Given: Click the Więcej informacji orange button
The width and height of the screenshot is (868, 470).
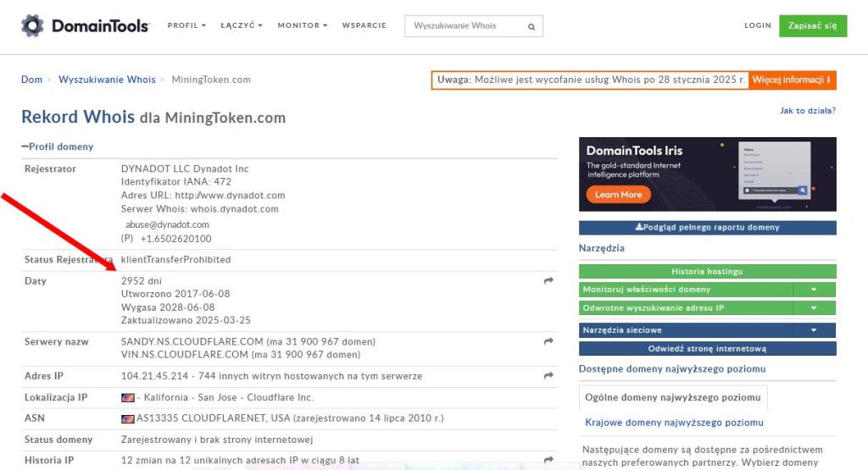Looking at the screenshot, I should pyautogui.click(x=792, y=80).
